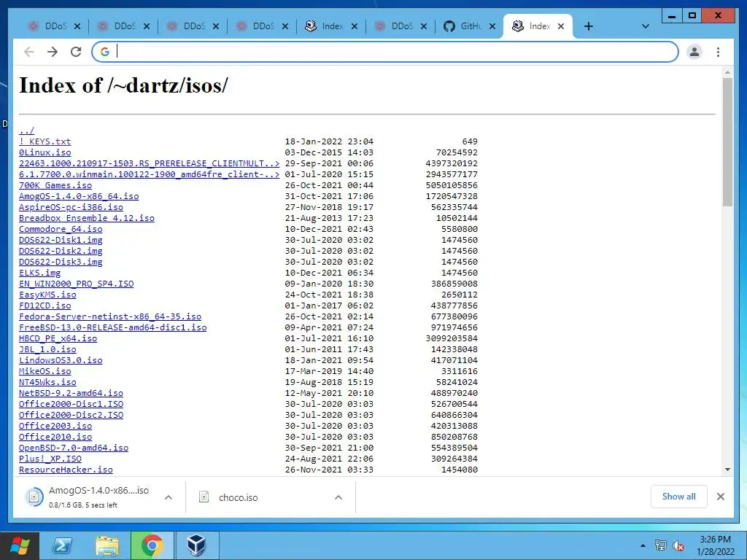
Task: Open VirtualBox from the taskbar
Action: (x=196, y=545)
